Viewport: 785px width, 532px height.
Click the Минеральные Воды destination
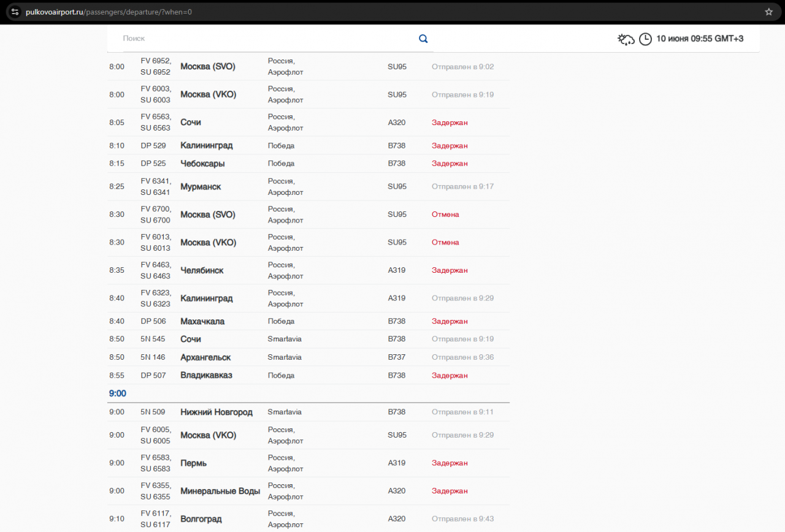tap(220, 491)
